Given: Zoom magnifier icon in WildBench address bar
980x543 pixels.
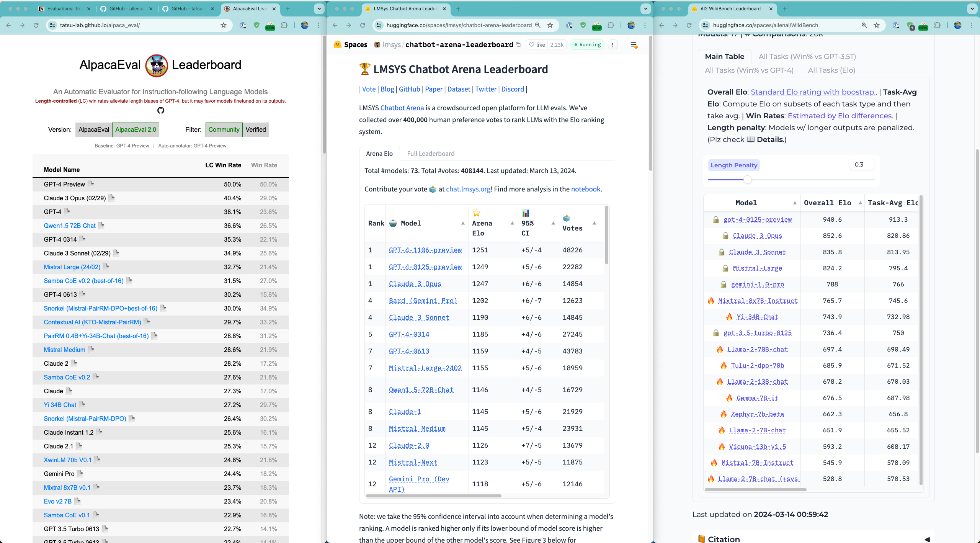Looking at the screenshot, I should 864,25.
